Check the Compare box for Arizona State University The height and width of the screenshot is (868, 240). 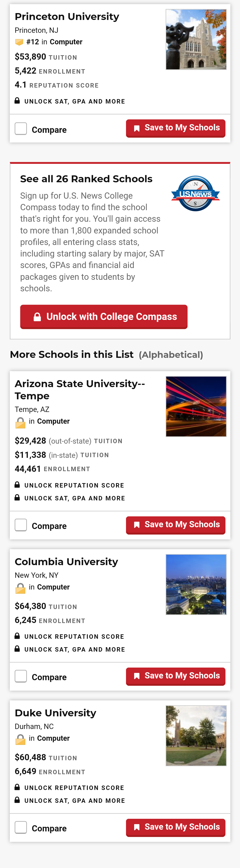pyautogui.click(x=21, y=525)
